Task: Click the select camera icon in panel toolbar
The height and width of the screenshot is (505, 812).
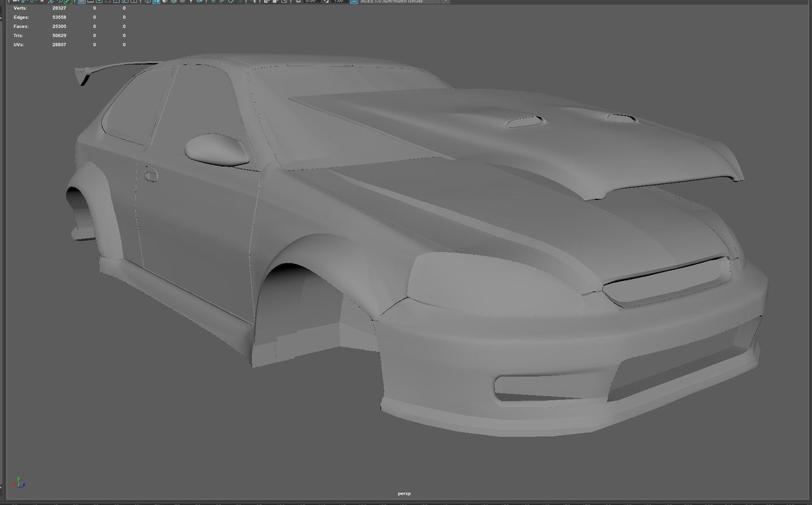Action: 15,1
